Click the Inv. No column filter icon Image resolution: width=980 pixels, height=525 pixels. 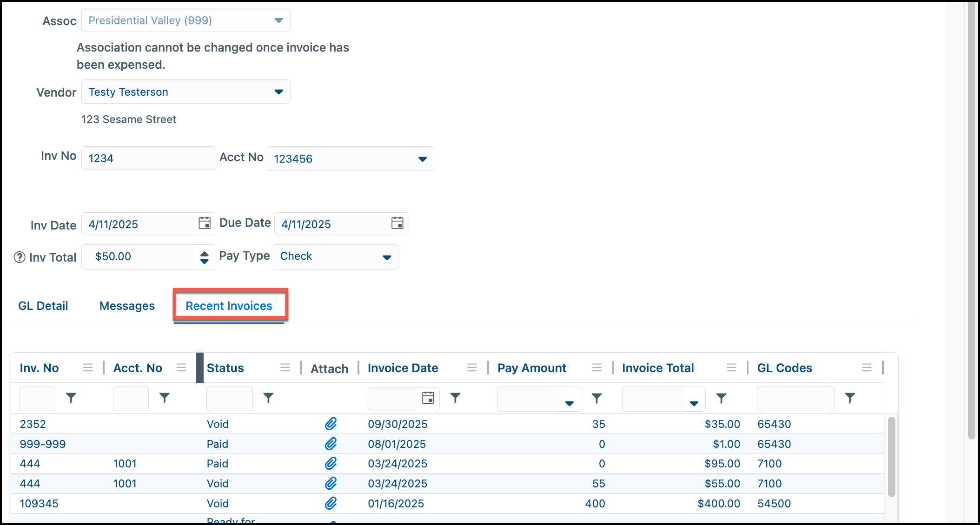tap(71, 398)
